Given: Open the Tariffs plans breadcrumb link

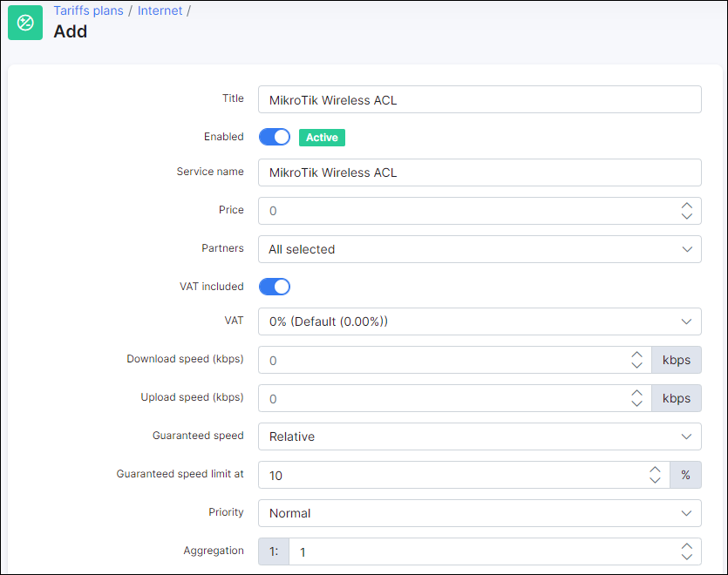Looking at the screenshot, I should coord(88,10).
